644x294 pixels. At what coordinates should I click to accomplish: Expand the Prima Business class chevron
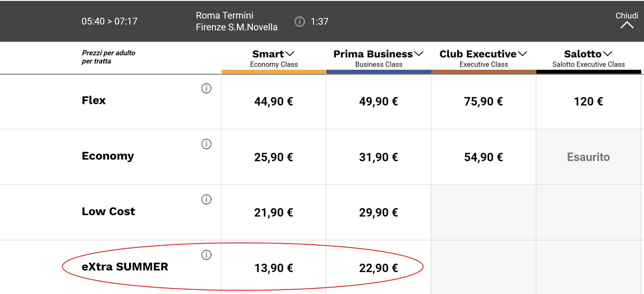pos(419,54)
